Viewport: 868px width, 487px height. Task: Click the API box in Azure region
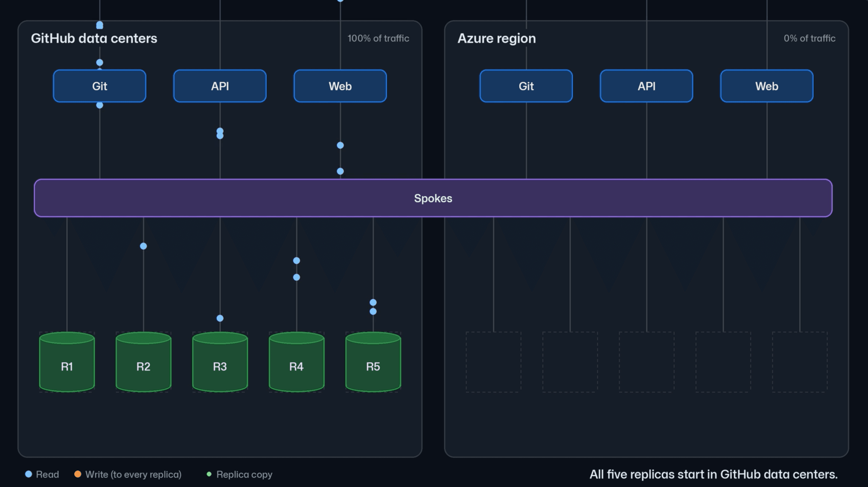point(646,86)
